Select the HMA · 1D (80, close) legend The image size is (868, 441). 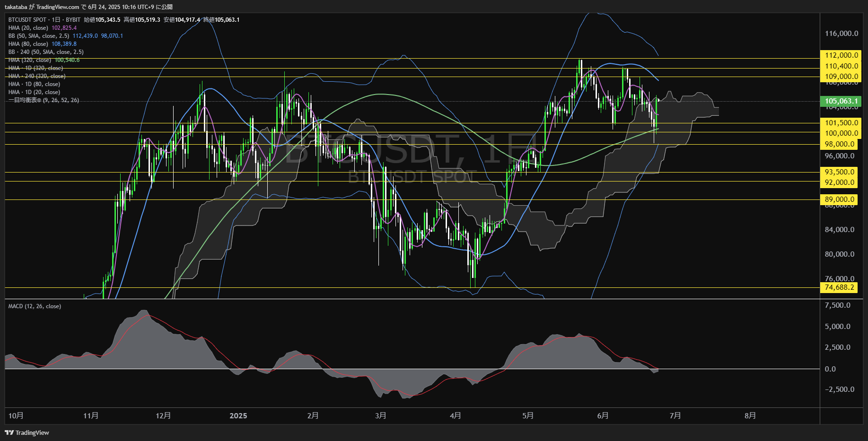(34, 84)
